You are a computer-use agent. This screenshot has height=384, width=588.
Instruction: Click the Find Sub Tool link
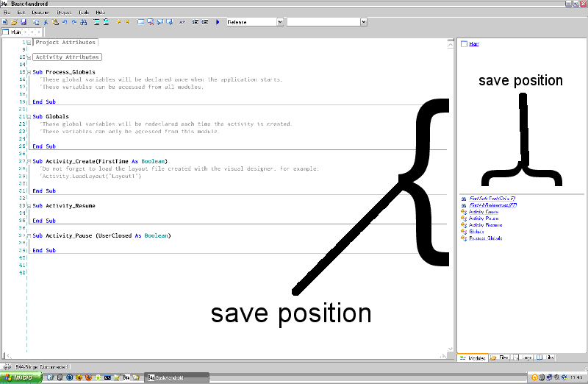[492, 199]
